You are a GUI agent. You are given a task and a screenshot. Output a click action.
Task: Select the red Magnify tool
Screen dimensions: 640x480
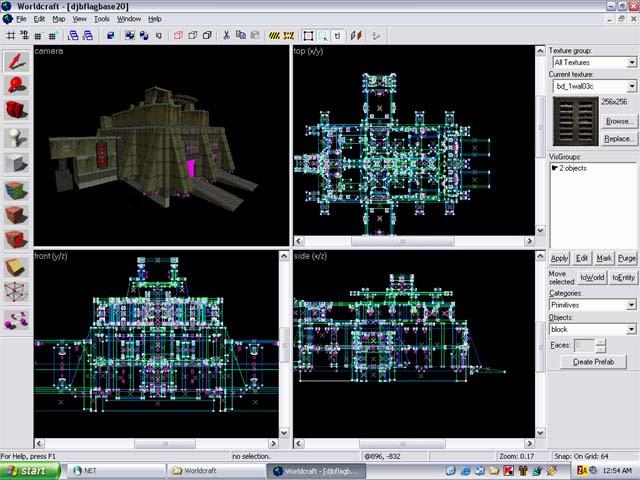pyautogui.click(x=16, y=86)
